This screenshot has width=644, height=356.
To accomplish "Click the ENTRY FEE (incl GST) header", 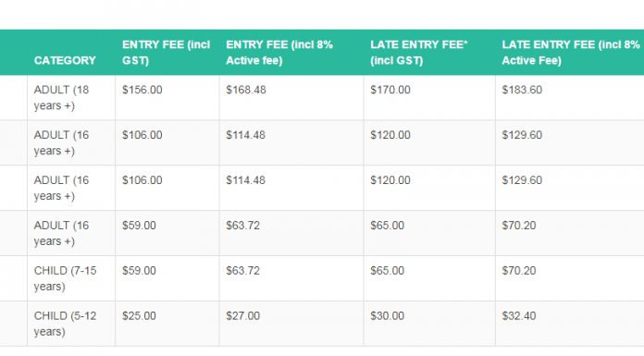I will [167, 52].
